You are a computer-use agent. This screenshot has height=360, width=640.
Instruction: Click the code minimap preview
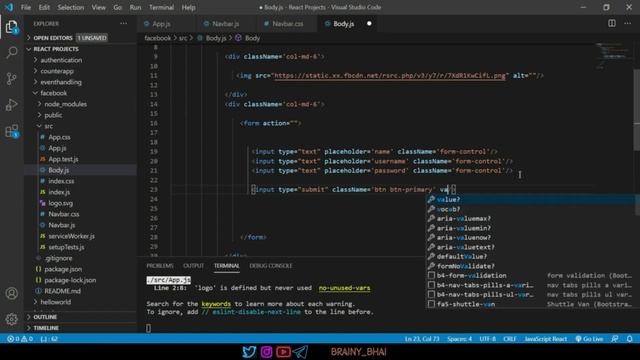point(613,55)
